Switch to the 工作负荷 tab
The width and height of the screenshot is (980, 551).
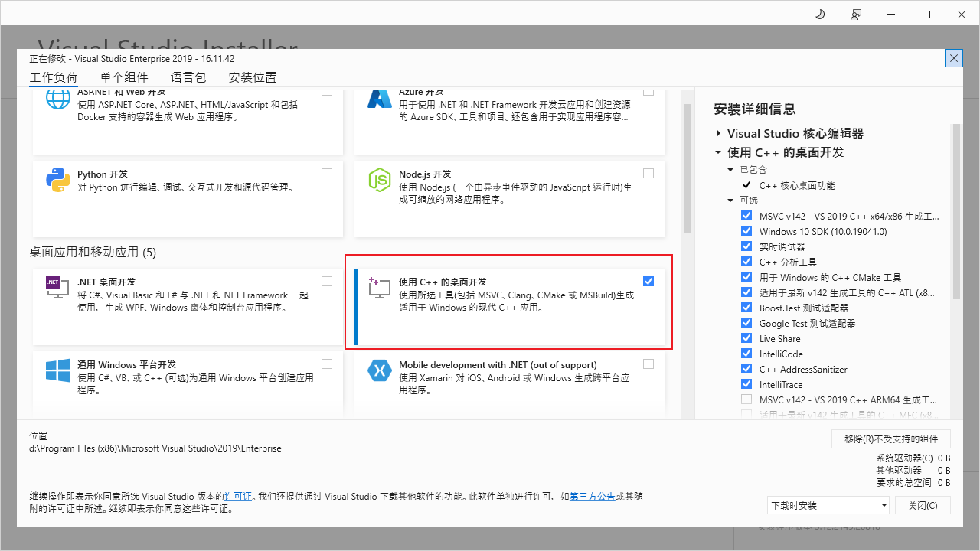(54, 78)
